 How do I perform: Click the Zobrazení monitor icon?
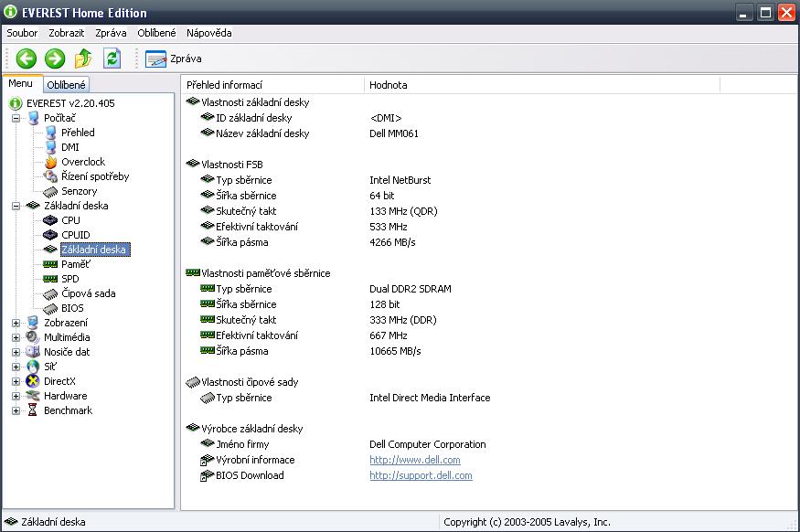[x=33, y=323]
